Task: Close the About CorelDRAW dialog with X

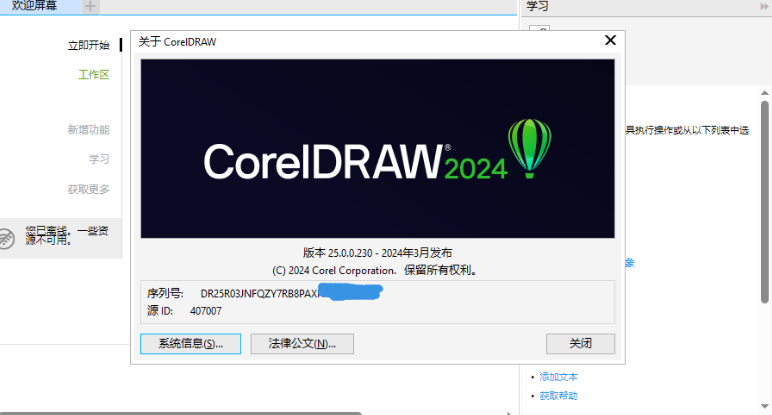Action: click(610, 40)
